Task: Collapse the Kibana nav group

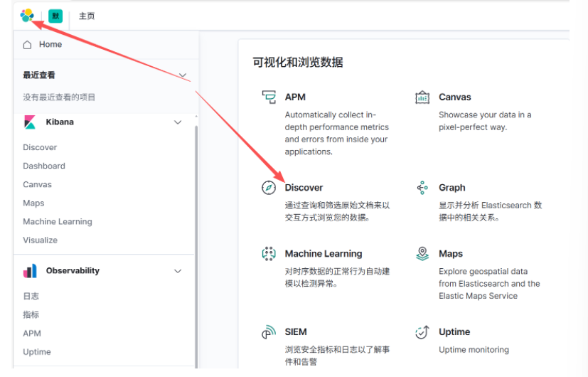Action: (178, 122)
